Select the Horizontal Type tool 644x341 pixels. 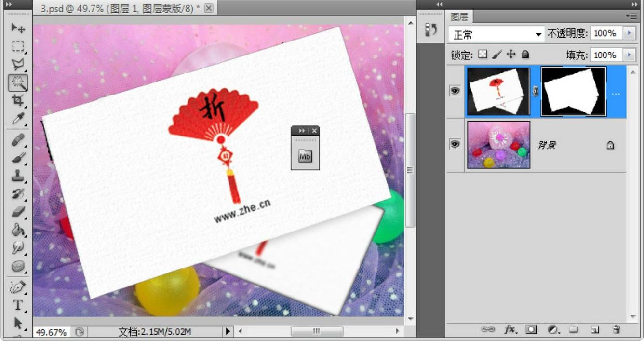18,305
